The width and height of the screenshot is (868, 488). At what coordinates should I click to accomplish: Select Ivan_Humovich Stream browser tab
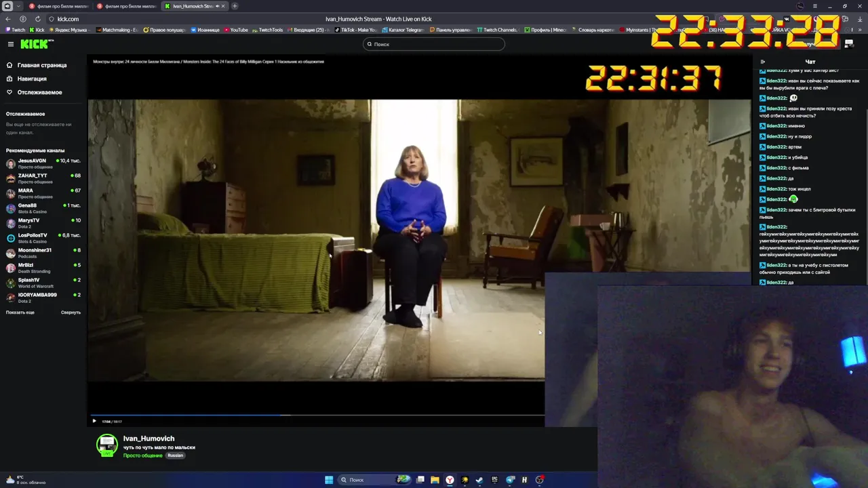click(x=195, y=6)
